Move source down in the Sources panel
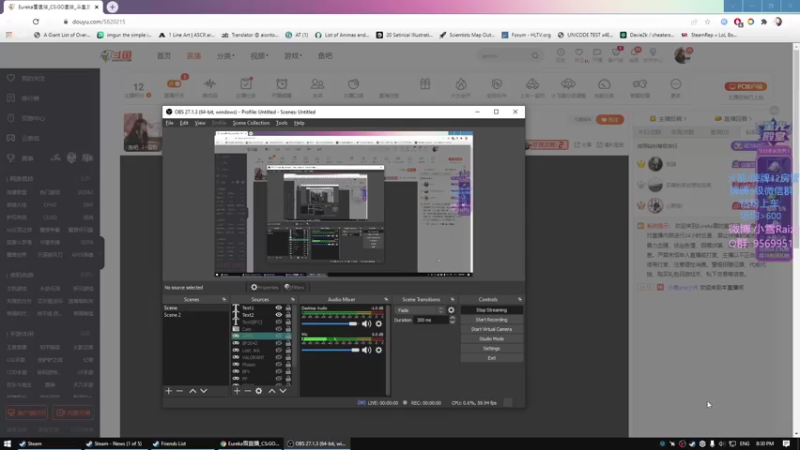 [283, 391]
